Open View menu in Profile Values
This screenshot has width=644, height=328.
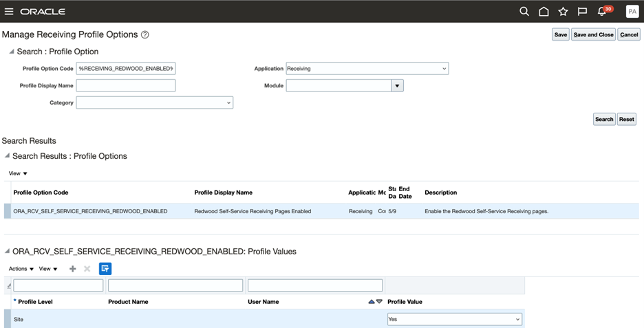(x=48, y=269)
